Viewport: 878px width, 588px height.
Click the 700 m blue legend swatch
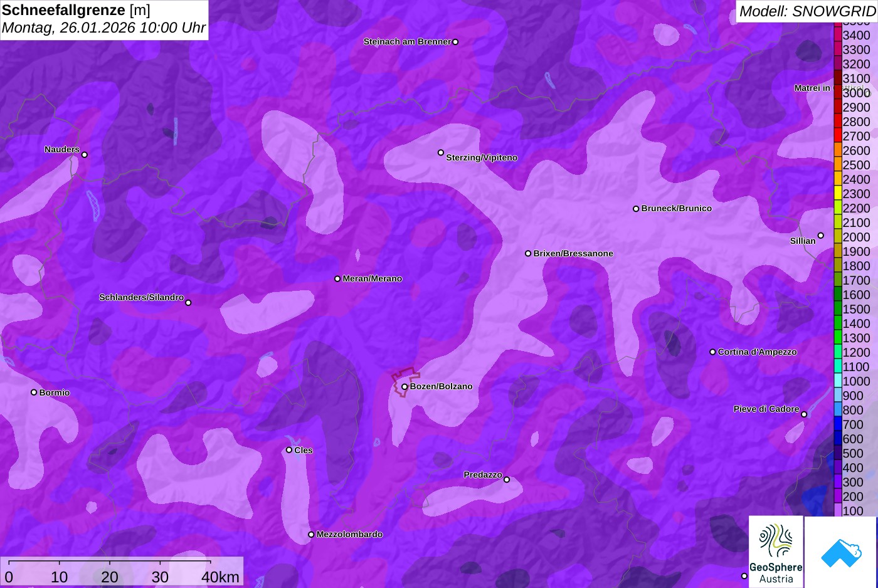838,424
